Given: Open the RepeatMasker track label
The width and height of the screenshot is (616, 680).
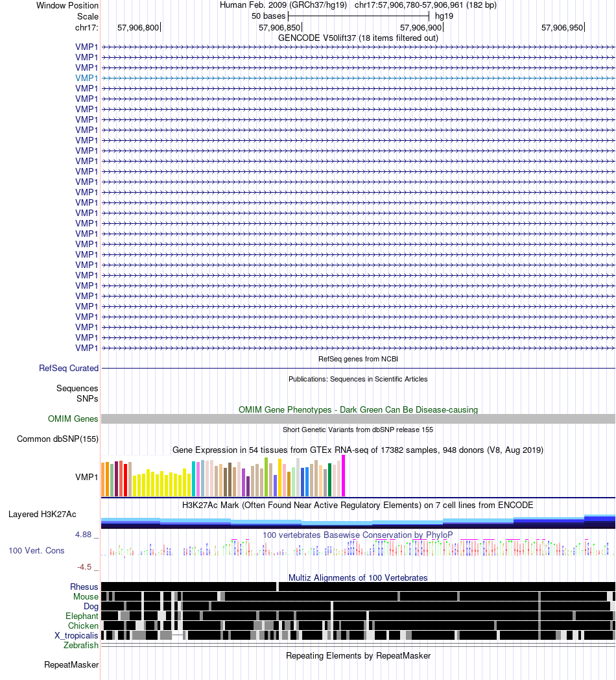Looking at the screenshot, I should tap(71, 665).
